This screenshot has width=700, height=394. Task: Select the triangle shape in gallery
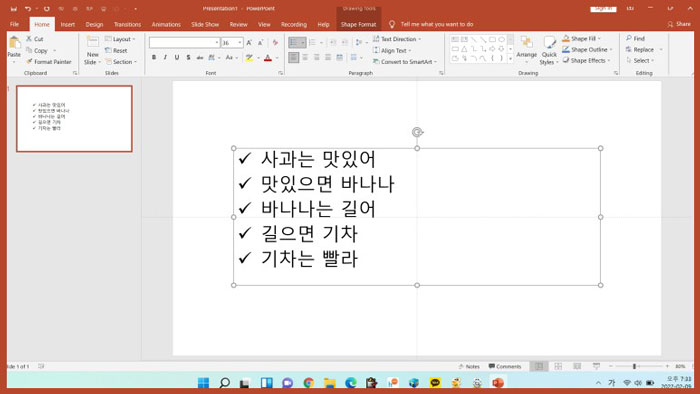click(x=464, y=49)
